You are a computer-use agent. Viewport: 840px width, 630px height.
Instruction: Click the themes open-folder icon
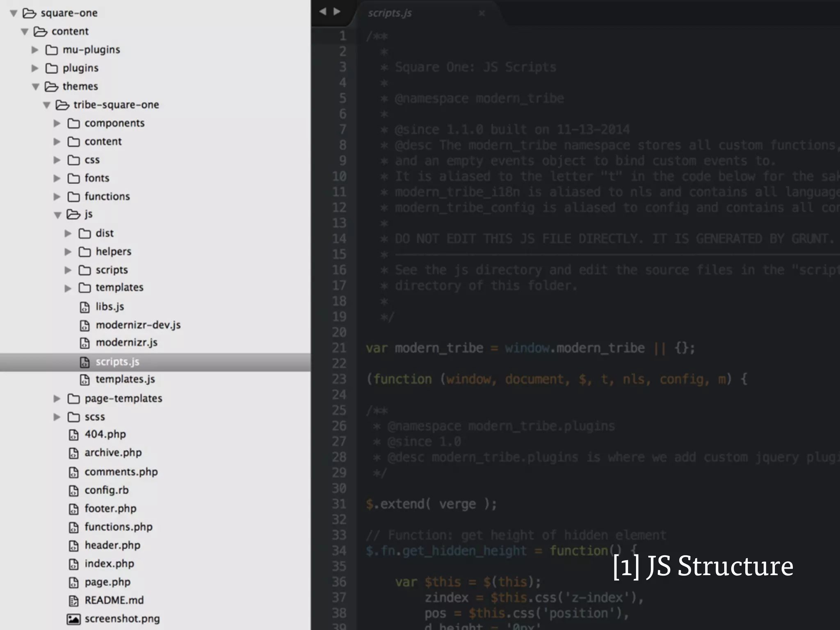click(x=51, y=87)
